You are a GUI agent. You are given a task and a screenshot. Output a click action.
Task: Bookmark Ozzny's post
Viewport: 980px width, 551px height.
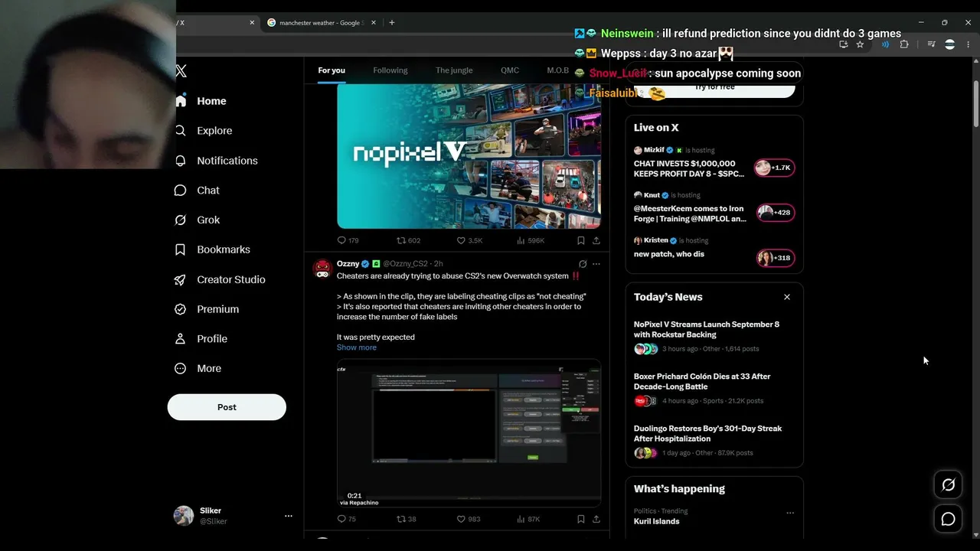pos(581,519)
